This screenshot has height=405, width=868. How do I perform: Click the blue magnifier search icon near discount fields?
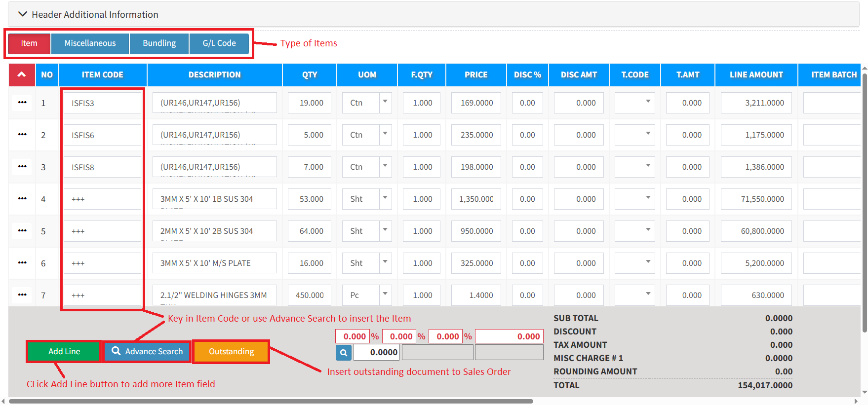tap(344, 352)
